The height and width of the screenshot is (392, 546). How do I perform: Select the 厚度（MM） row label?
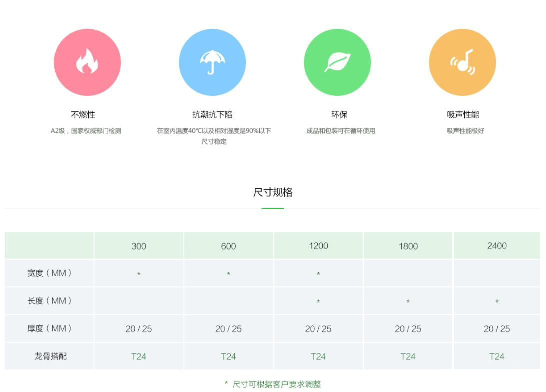[49, 329]
